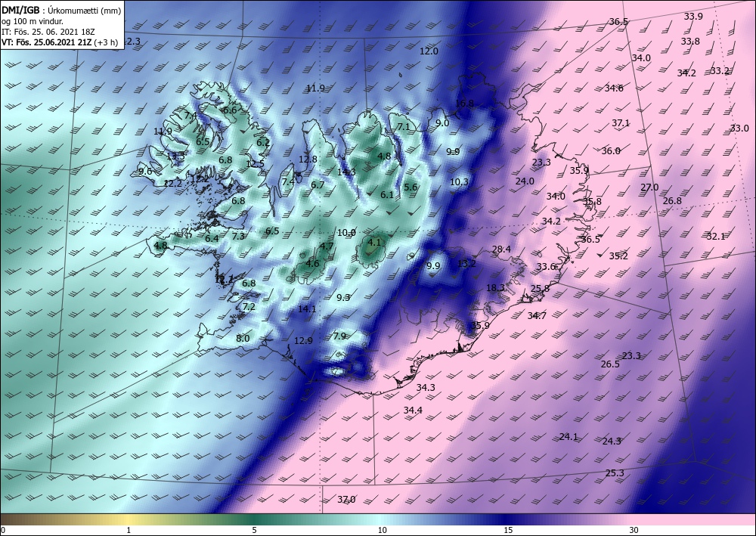Select the 18.3 value label

coord(496,288)
